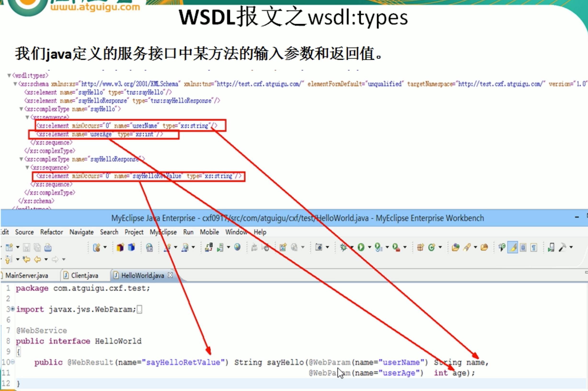Click the web browser globe icon
588x391 pixels.
click(x=237, y=247)
